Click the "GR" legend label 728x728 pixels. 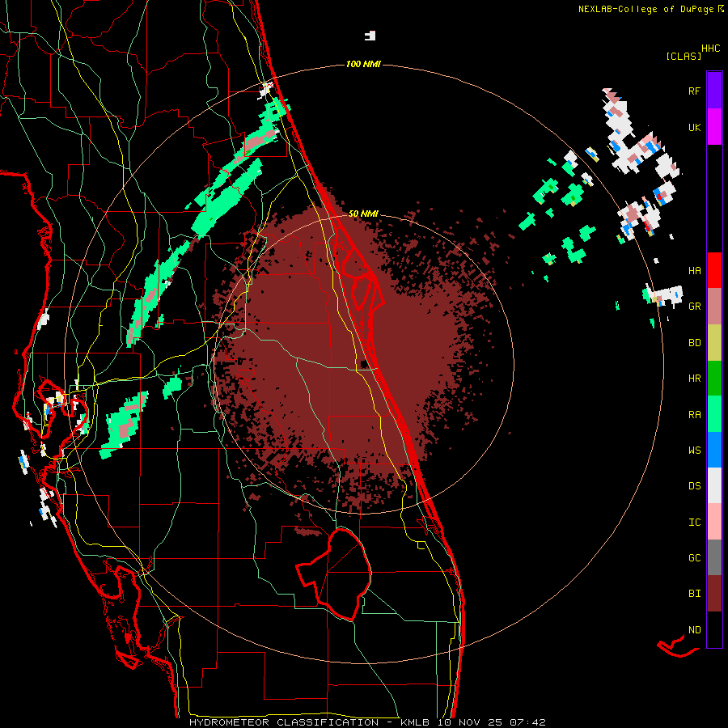[x=694, y=307]
